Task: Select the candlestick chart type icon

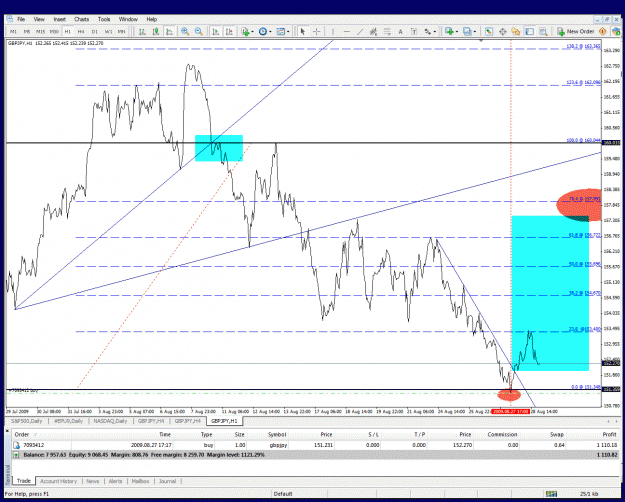Action: pyautogui.click(x=155, y=31)
